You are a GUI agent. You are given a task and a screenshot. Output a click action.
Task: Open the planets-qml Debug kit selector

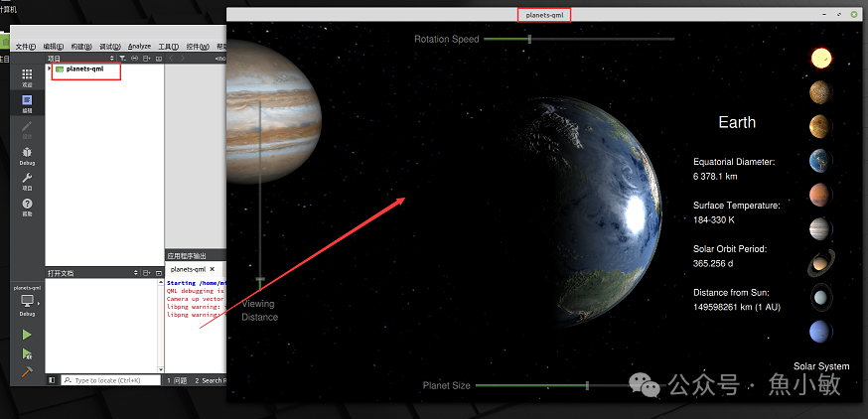[x=27, y=300]
